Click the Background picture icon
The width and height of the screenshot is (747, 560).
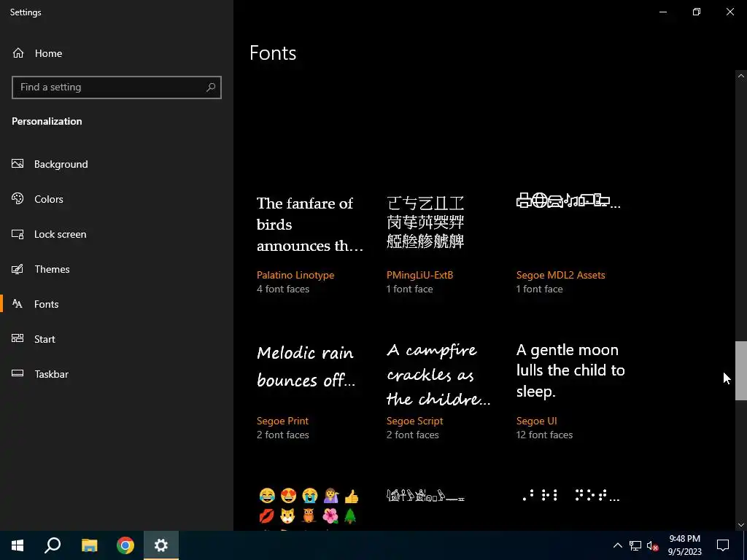click(18, 164)
